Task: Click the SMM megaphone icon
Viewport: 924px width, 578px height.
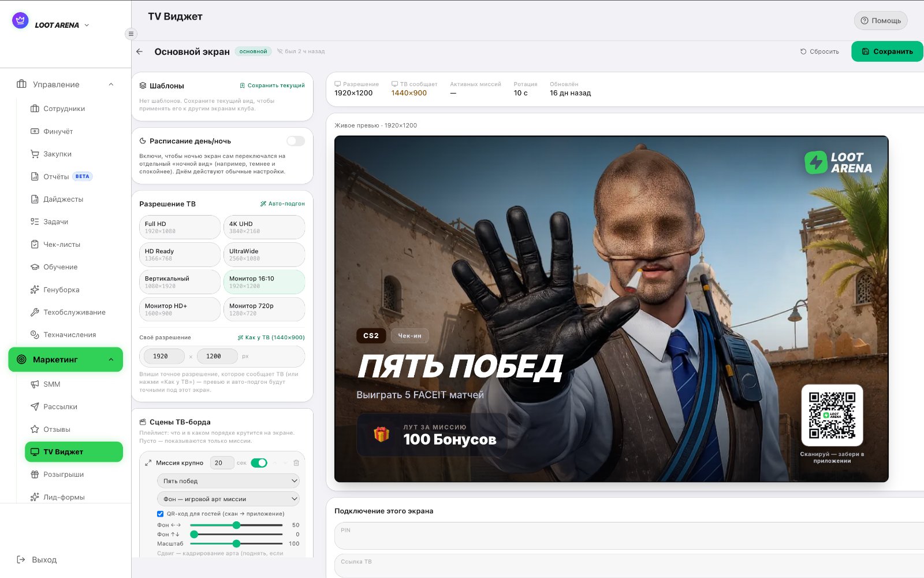Action: click(x=35, y=384)
